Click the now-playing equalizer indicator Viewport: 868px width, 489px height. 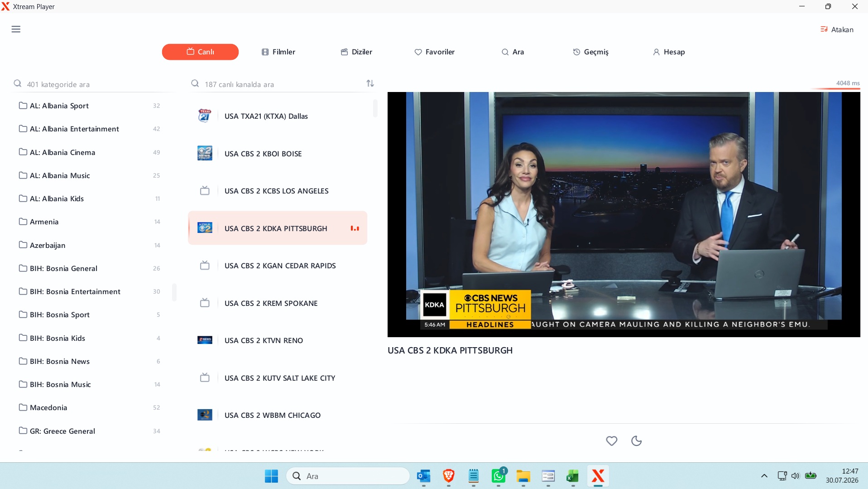(355, 228)
